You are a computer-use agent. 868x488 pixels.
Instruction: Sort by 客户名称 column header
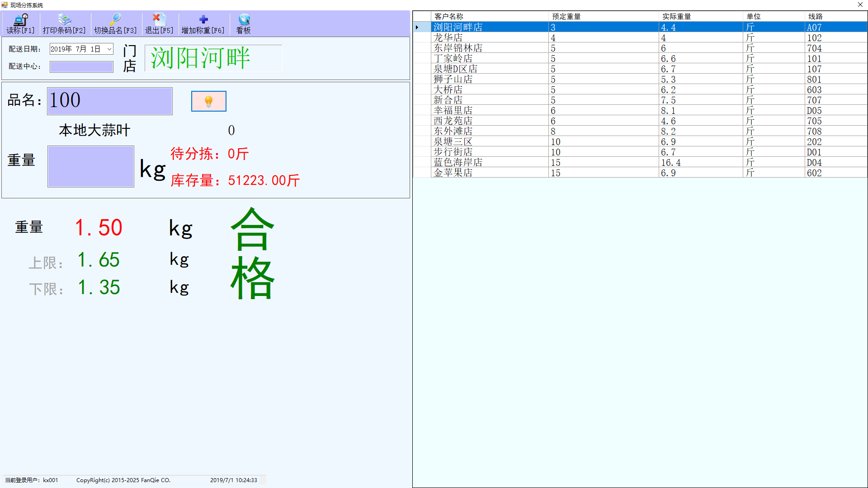[490, 16]
